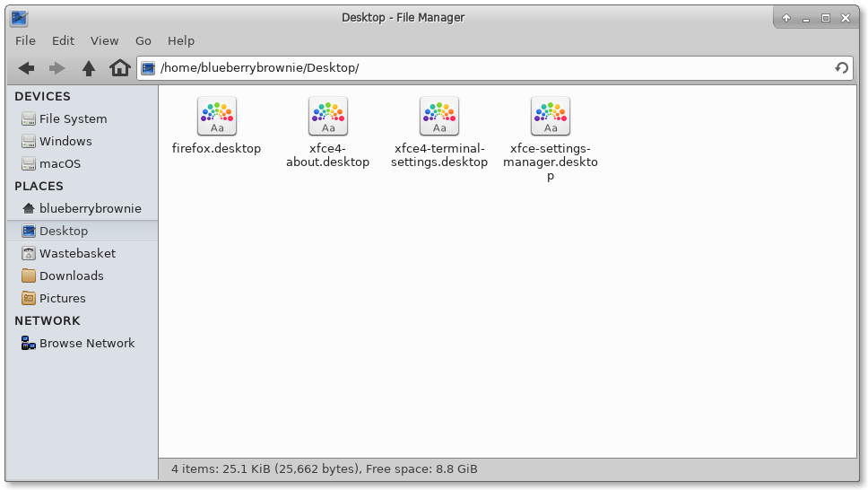Open the Downloads label
This screenshot has height=490, width=868.
(x=72, y=276)
